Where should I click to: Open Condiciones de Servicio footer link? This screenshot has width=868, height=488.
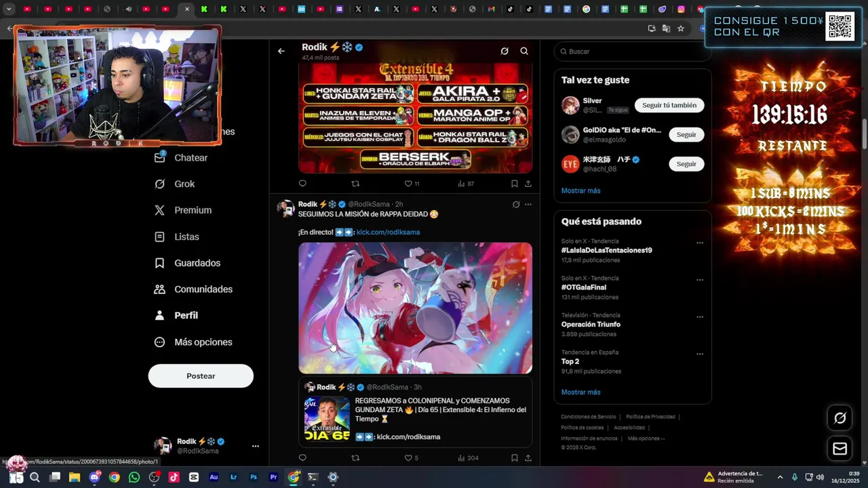coord(588,417)
